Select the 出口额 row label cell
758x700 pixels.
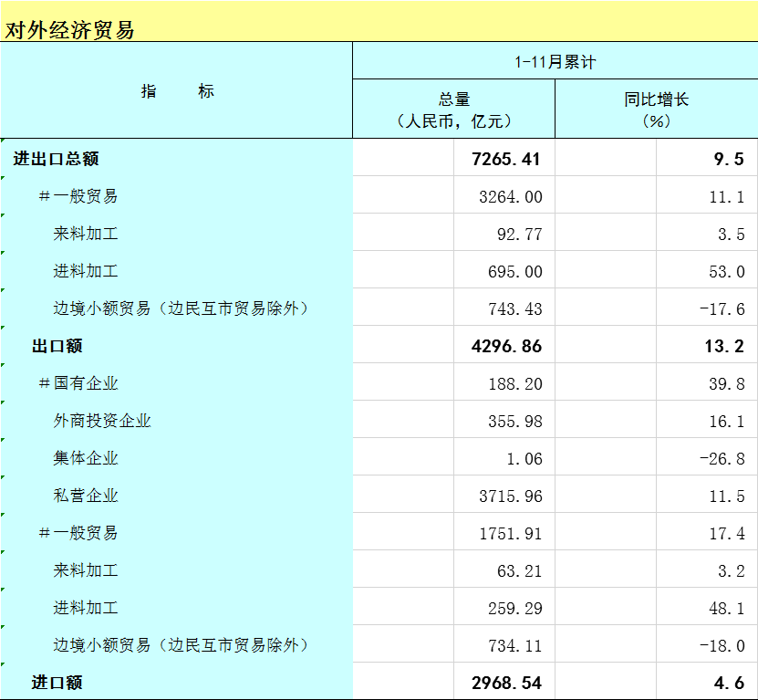[x=57, y=346]
